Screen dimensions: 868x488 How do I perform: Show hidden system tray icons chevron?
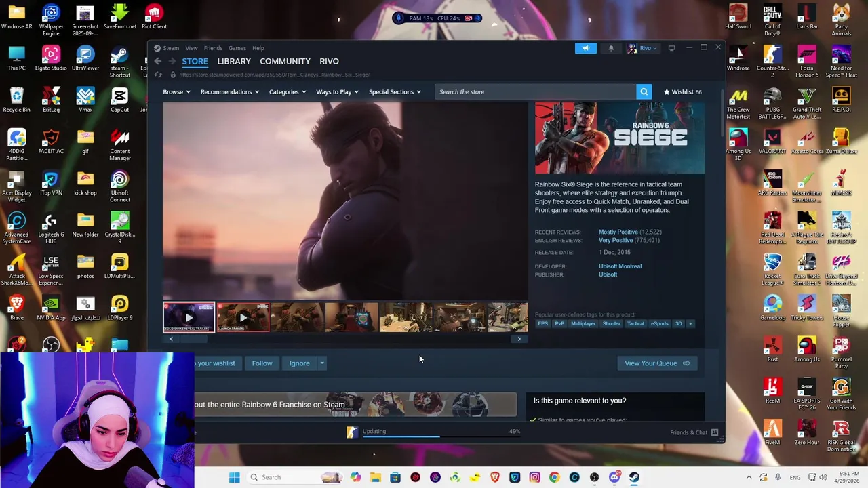[x=749, y=477]
